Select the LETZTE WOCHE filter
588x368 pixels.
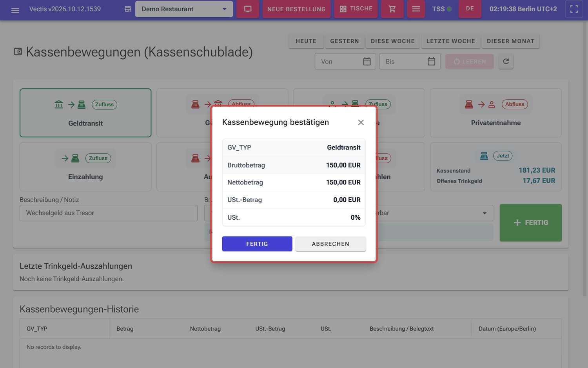(x=451, y=41)
